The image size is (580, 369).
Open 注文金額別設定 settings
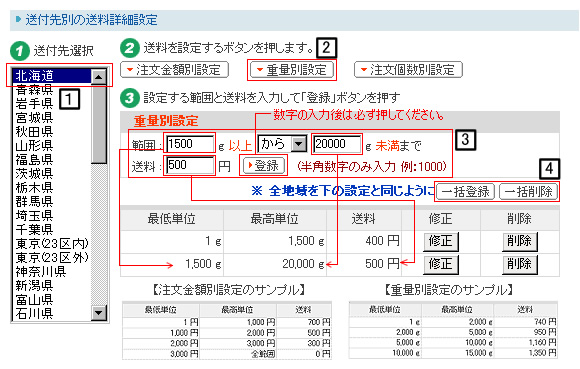coord(174,70)
